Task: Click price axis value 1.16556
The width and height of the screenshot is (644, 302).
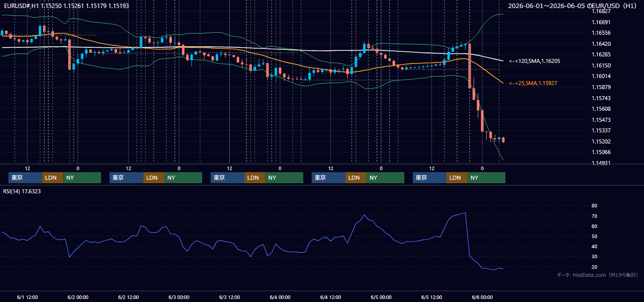Action: (601, 33)
